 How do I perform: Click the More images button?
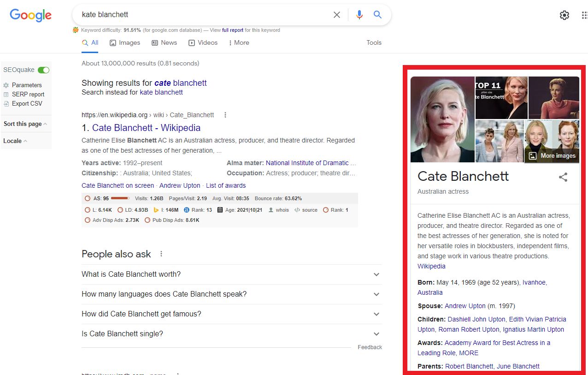[x=552, y=156]
